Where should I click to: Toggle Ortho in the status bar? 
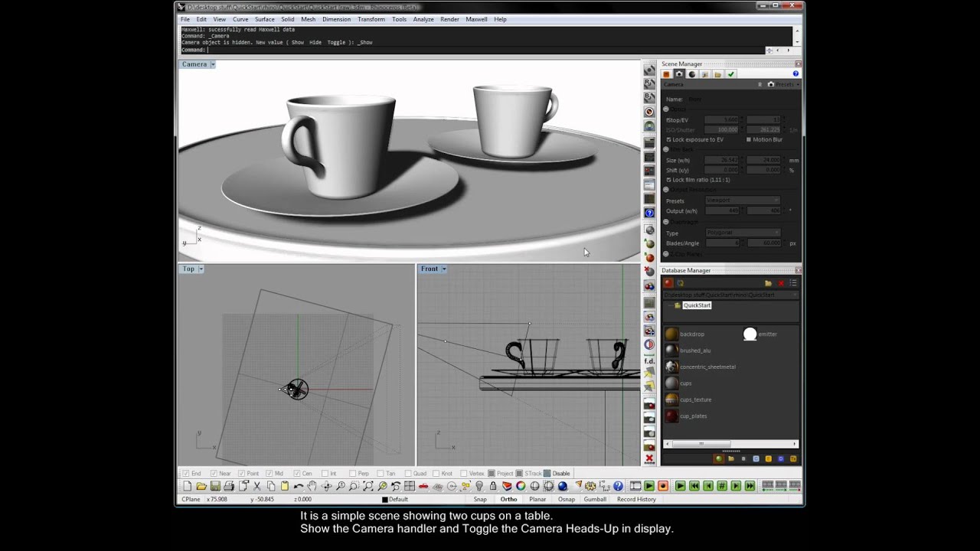(x=508, y=499)
